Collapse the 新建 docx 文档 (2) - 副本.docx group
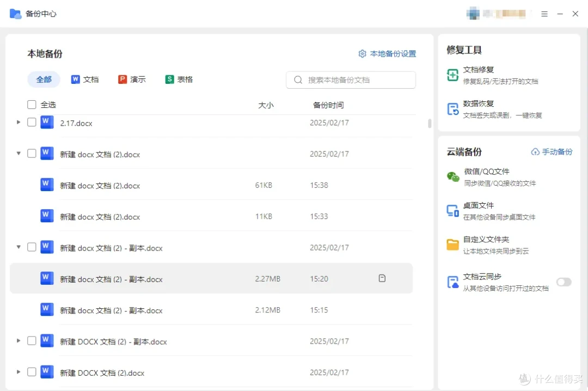Image resolution: width=588 pixels, height=391 pixels. 19,247
